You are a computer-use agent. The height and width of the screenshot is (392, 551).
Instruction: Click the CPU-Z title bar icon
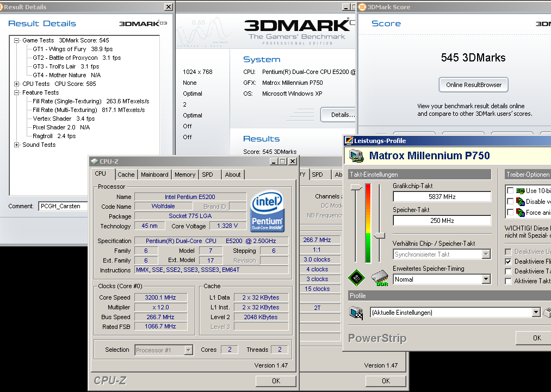94,161
